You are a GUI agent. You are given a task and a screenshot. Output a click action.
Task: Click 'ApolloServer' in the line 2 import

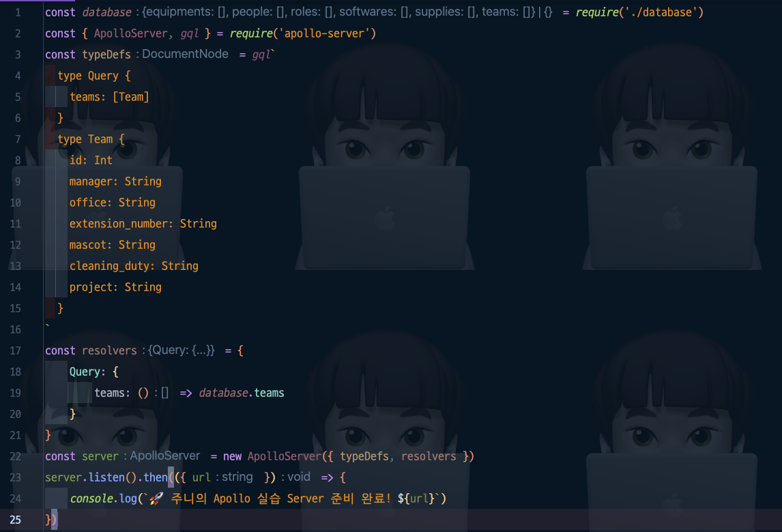(x=130, y=33)
